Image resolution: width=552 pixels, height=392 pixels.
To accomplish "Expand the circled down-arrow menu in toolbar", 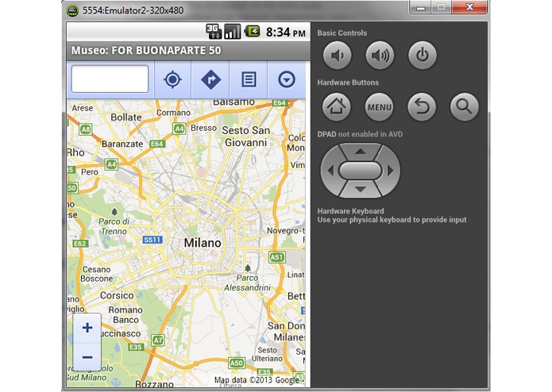I will (287, 79).
